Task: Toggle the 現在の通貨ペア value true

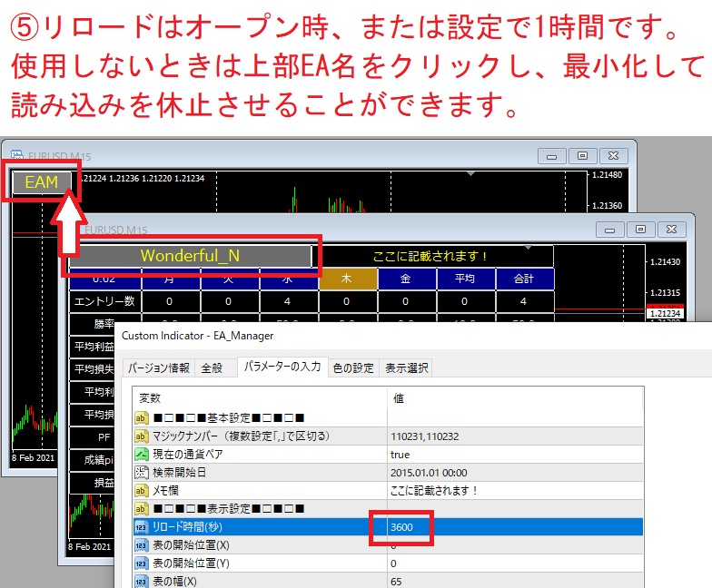Action: click(x=515, y=454)
